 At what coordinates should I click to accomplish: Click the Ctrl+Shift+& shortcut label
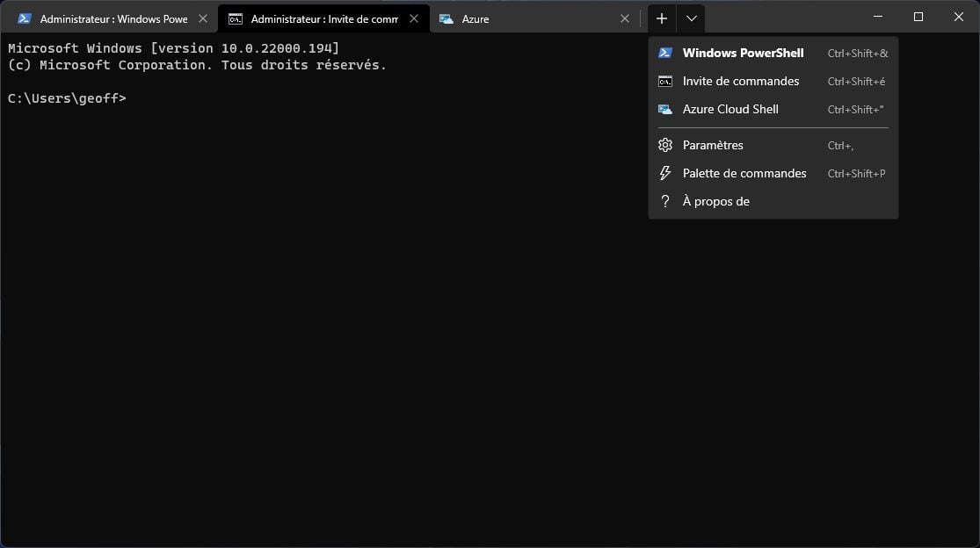[858, 54]
